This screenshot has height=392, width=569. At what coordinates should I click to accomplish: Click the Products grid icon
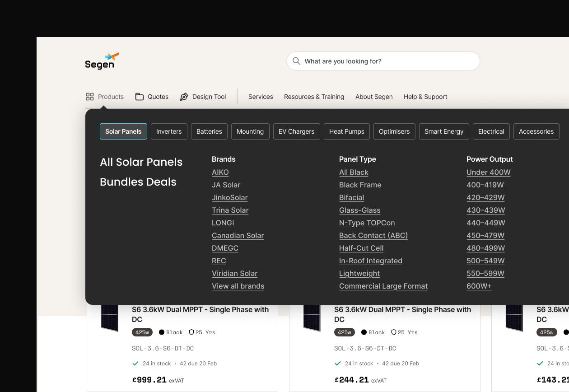click(90, 97)
